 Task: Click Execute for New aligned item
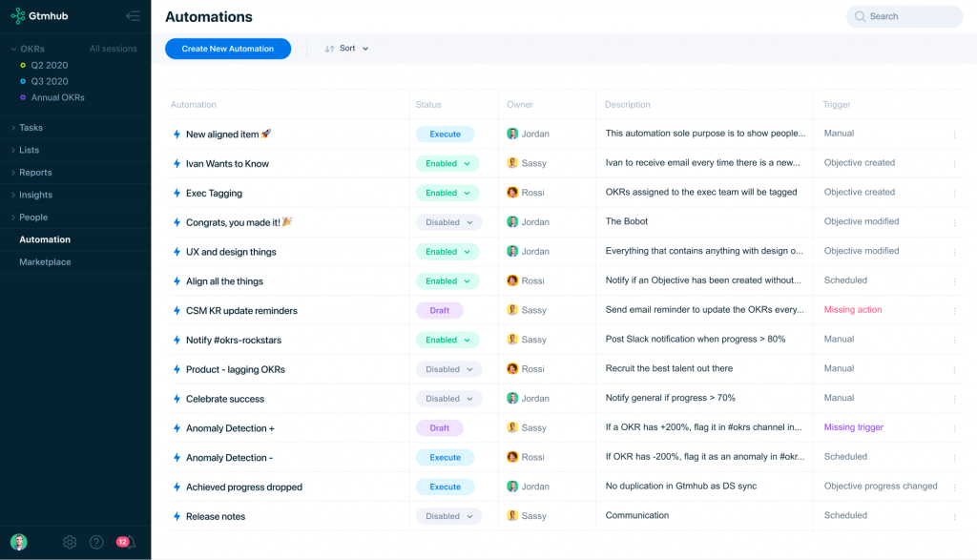coord(445,134)
